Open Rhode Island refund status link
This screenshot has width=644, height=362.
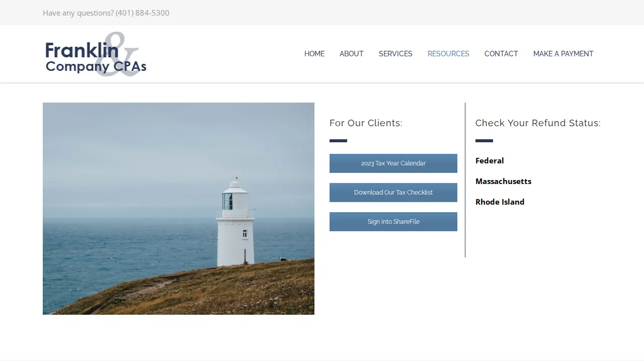[500, 202]
